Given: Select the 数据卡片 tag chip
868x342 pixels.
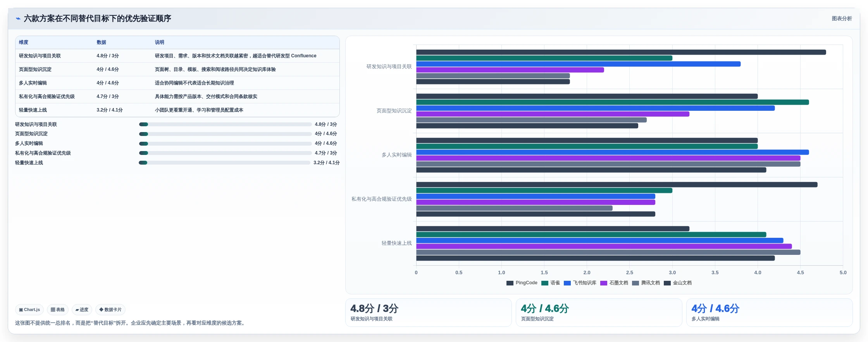Looking at the screenshot, I should (110, 309).
